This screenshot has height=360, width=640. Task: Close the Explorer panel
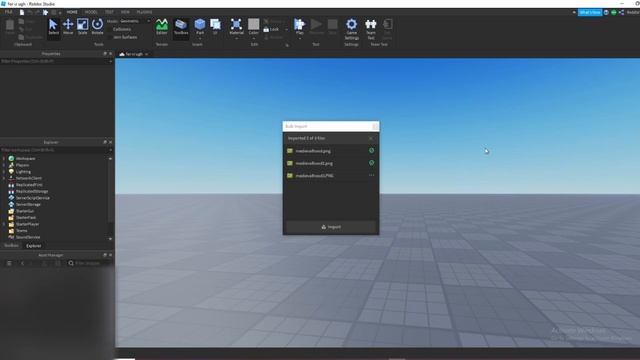pyautogui.click(x=111, y=142)
